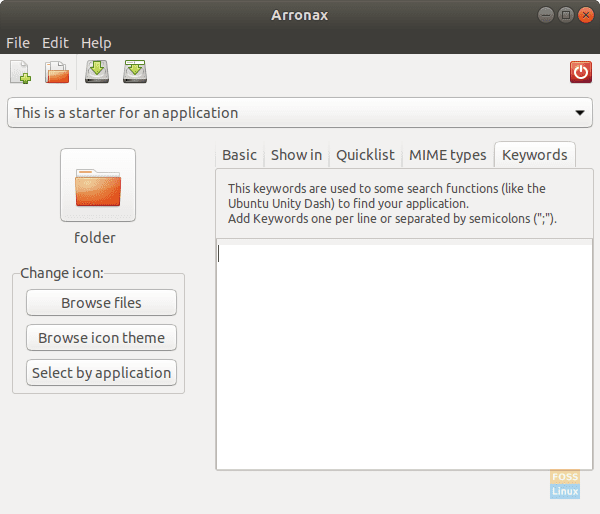Go to the MIME types tab
Viewport: 600px width, 514px height.
click(447, 155)
